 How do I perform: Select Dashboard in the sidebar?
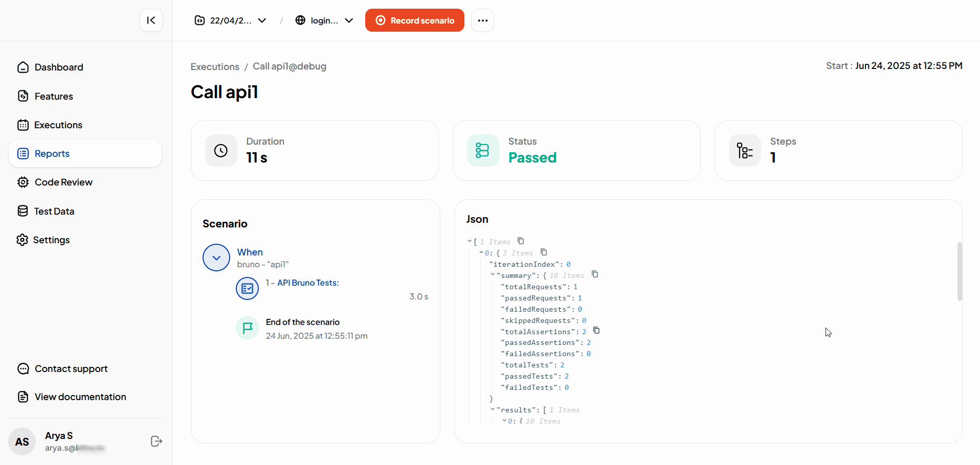click(23, 67)
